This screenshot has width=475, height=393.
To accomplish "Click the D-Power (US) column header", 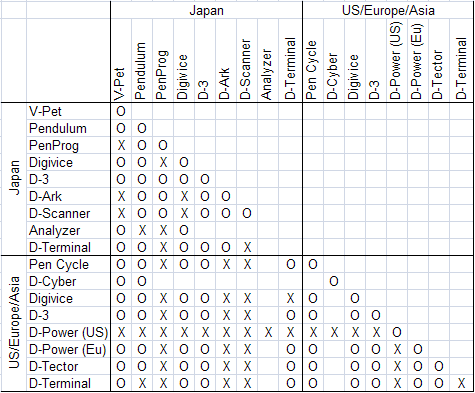I will (x=396, y=61).
